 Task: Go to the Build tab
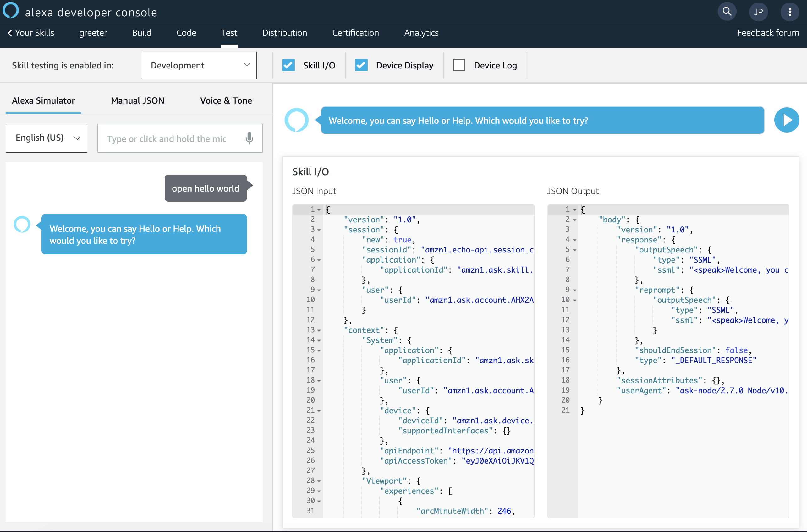[x=142, y=33]
